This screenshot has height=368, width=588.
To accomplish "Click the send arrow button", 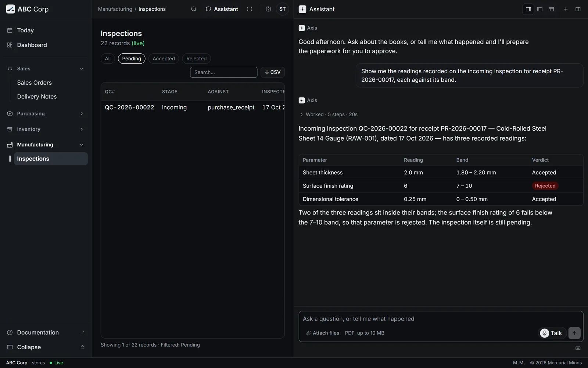I will (574, 333).
